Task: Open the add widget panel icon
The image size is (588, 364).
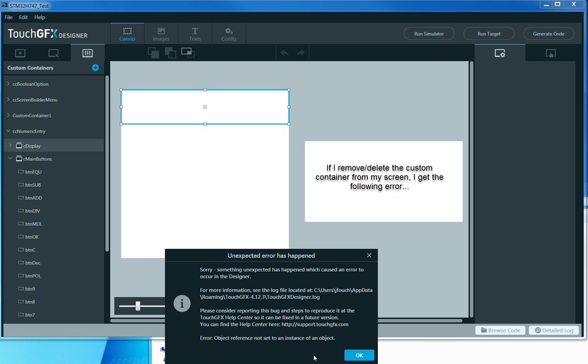Action: coord(20,53)
